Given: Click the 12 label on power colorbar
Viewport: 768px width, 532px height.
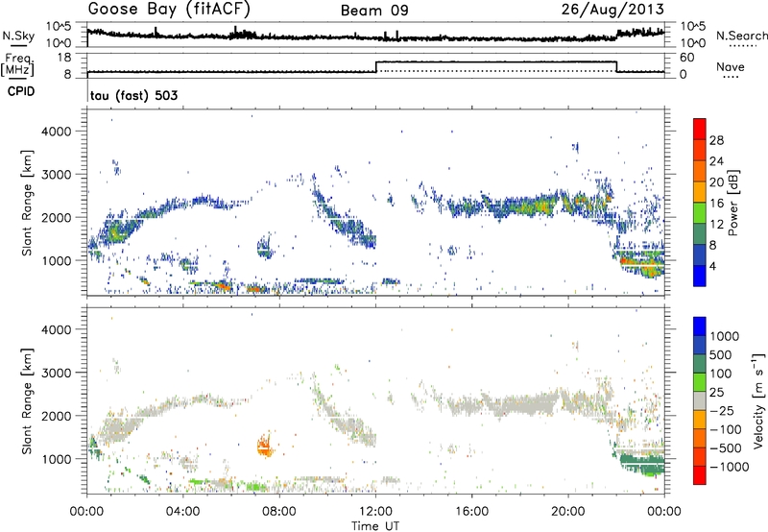Looking at the screenshot, I should click(x=716, y=225).
